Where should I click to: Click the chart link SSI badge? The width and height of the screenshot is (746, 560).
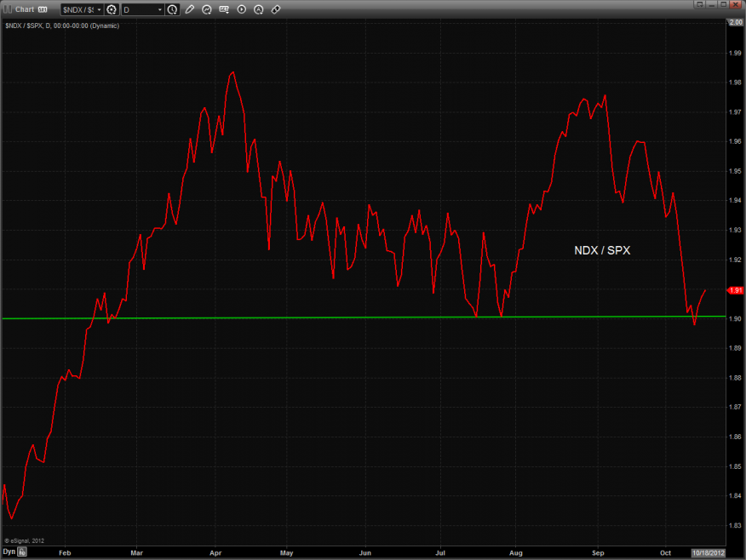tap(43, 9)
